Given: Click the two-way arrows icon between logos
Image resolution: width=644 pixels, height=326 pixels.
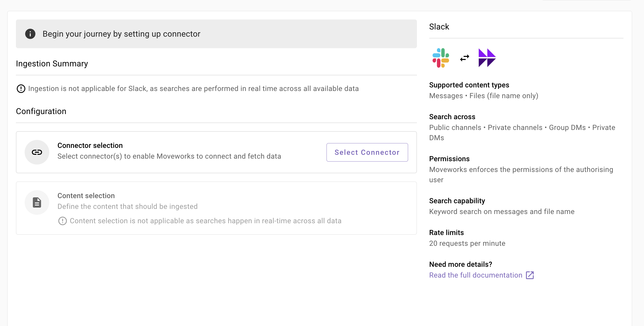Looking at the screenshot, I should 465,58.
